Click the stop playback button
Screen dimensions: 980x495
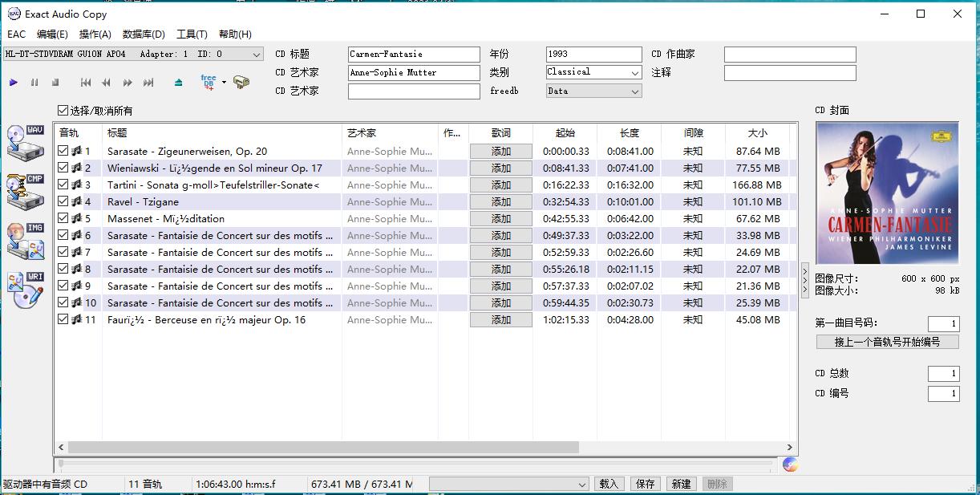click(x=55, y=83)
